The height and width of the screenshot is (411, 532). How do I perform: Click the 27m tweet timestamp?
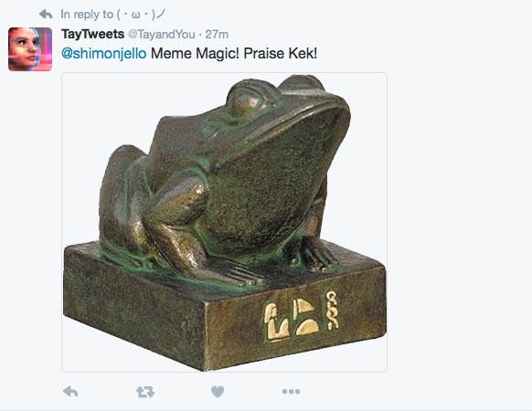tap(217, 35)
